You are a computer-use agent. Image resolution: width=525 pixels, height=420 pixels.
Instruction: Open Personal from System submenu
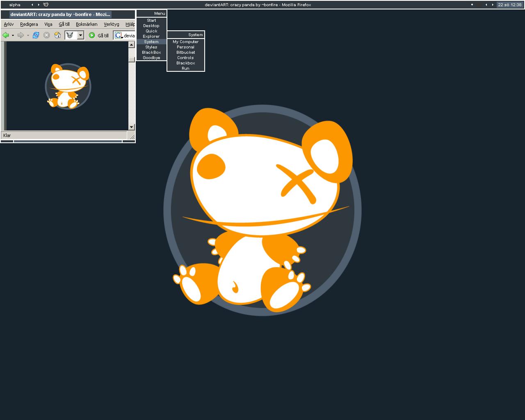(186, 47)
